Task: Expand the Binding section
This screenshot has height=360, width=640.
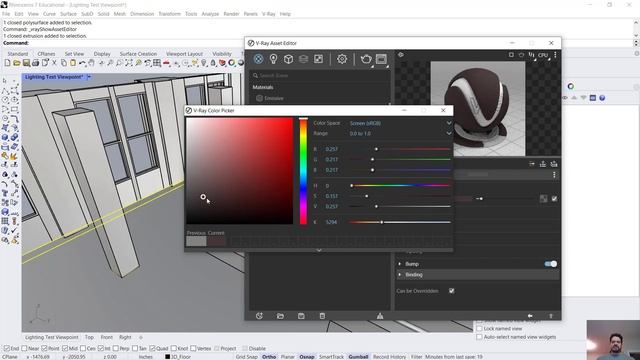Action: 400,275
